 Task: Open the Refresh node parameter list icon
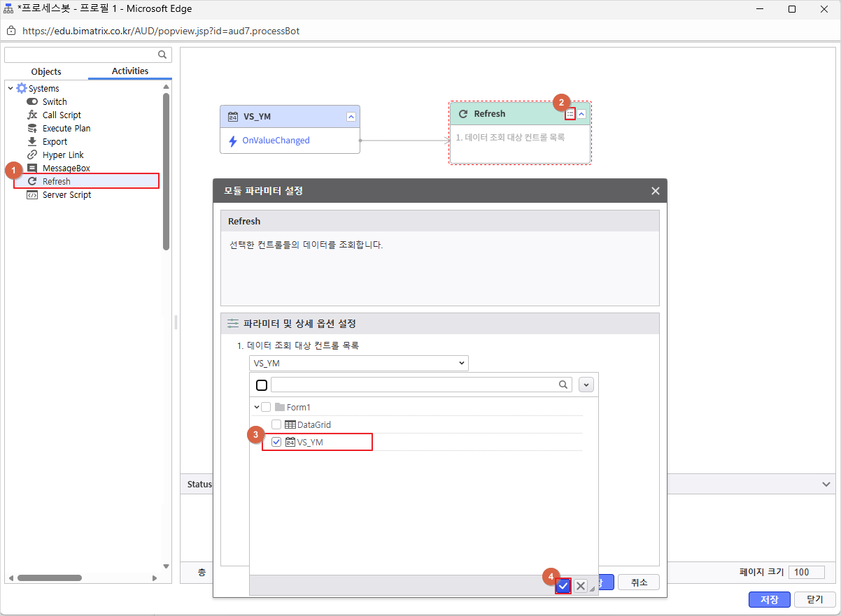pyautogui.click(x=570, y=114)
